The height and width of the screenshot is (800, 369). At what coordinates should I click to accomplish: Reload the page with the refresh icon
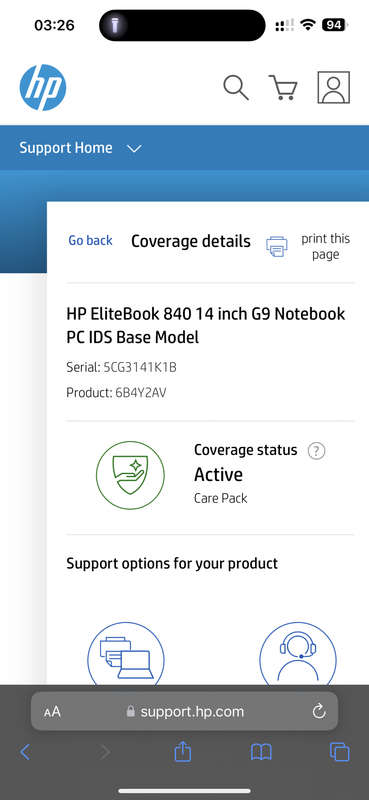[319, 711]
